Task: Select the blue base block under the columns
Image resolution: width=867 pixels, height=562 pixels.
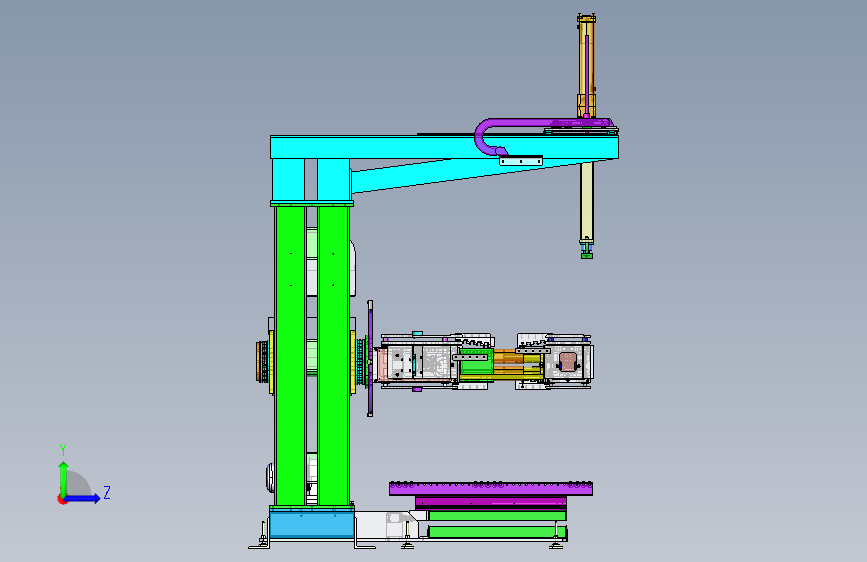Action: [312, 524]
